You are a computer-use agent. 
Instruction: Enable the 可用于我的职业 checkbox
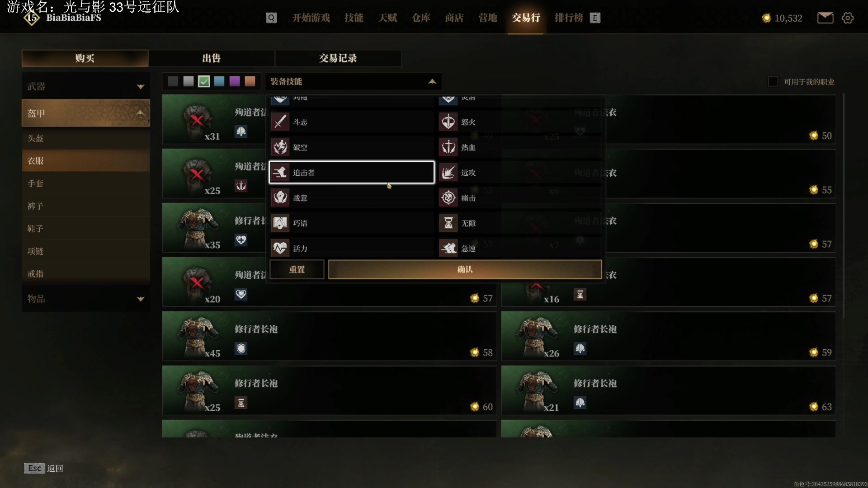773,81
